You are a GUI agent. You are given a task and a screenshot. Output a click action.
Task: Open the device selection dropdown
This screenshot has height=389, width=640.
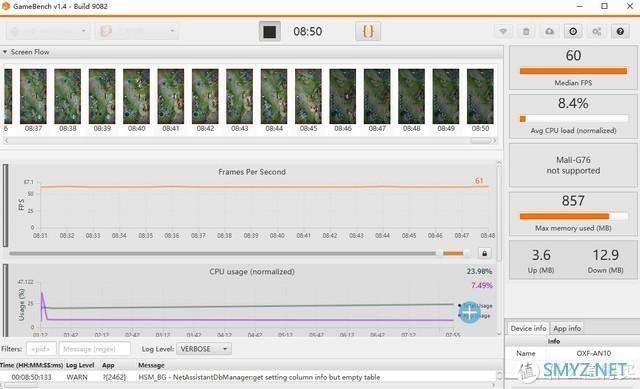(48, 31)
